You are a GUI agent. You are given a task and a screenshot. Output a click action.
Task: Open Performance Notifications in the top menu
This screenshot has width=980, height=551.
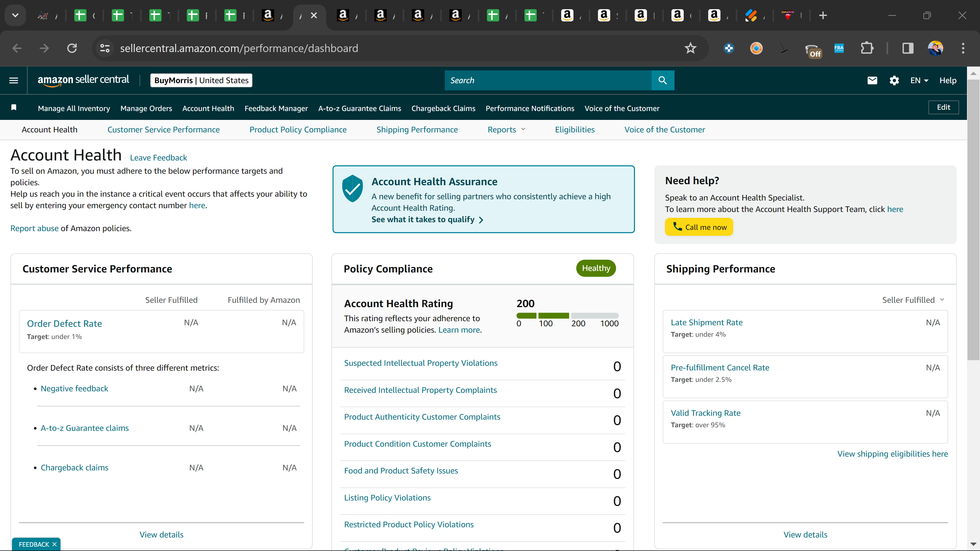point(530,108)
